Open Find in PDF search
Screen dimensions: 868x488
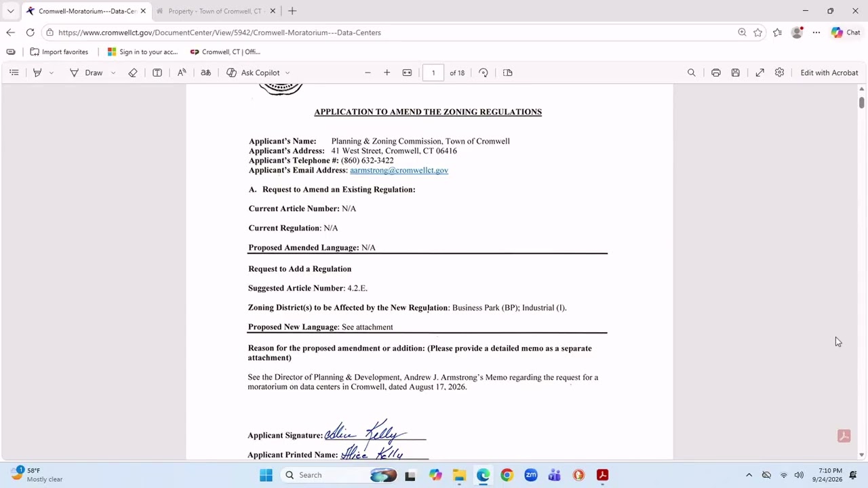tap(692, 73)
